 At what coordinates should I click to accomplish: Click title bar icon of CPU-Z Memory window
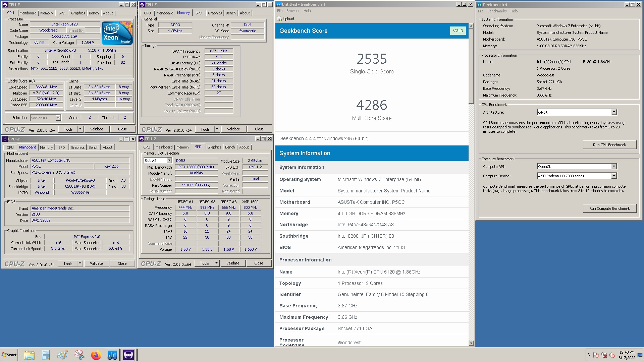(142, 5)
